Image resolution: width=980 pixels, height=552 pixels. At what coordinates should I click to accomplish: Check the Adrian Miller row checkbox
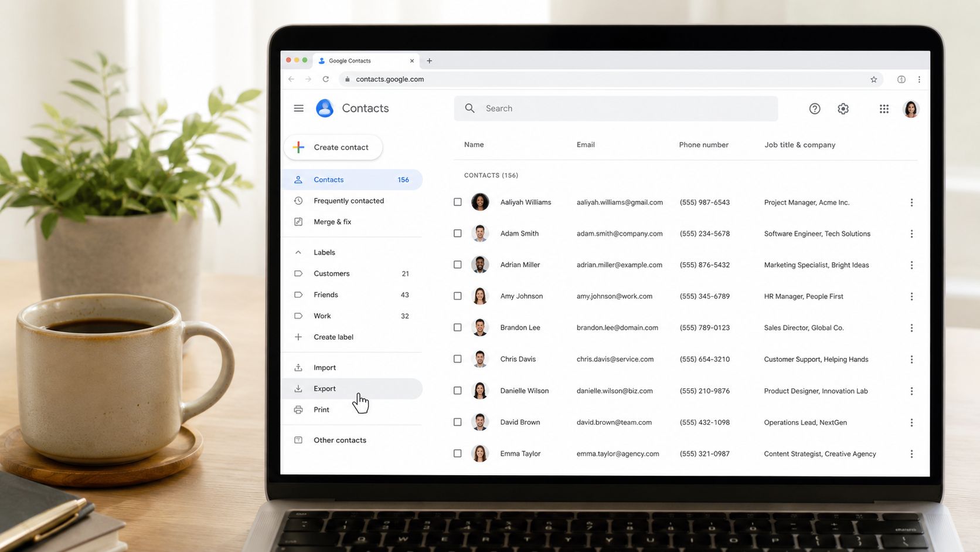click(458, 265)
